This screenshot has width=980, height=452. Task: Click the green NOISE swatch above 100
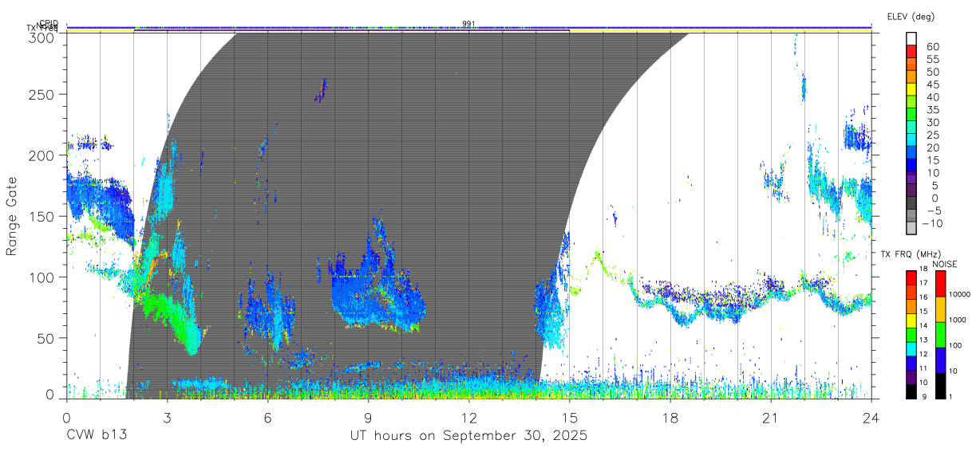tap(941, 335)
